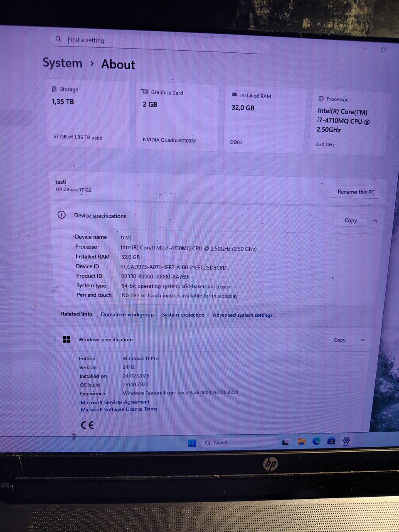399x532 pixels.
Task: Open Advanced system settings link
Action: 243,315
